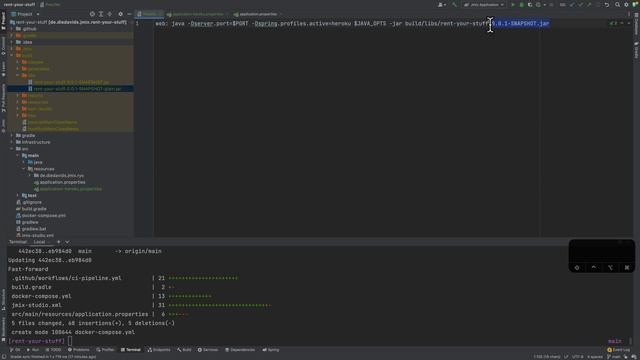
Task: Open Project panel options gear
Action: (x=120, y=14)
